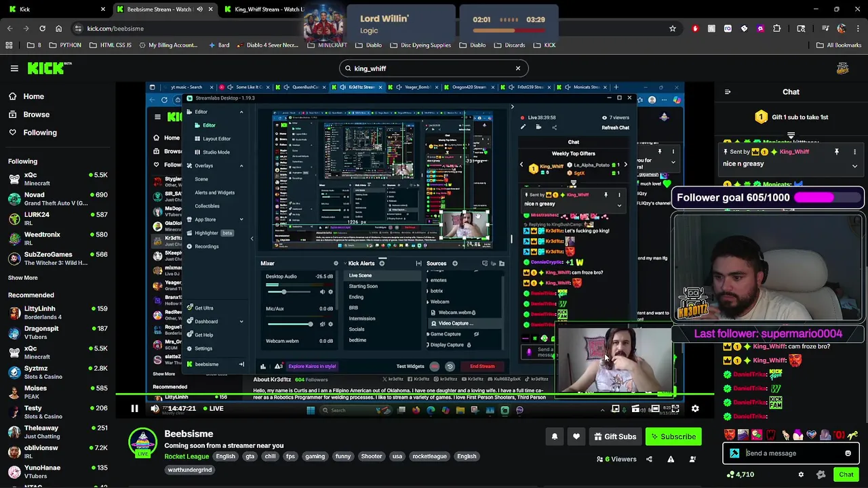868x488 pixels.
Task: Expand pinned message from King_Whiff
Action: pyautogui.click(x=854, y=165)
